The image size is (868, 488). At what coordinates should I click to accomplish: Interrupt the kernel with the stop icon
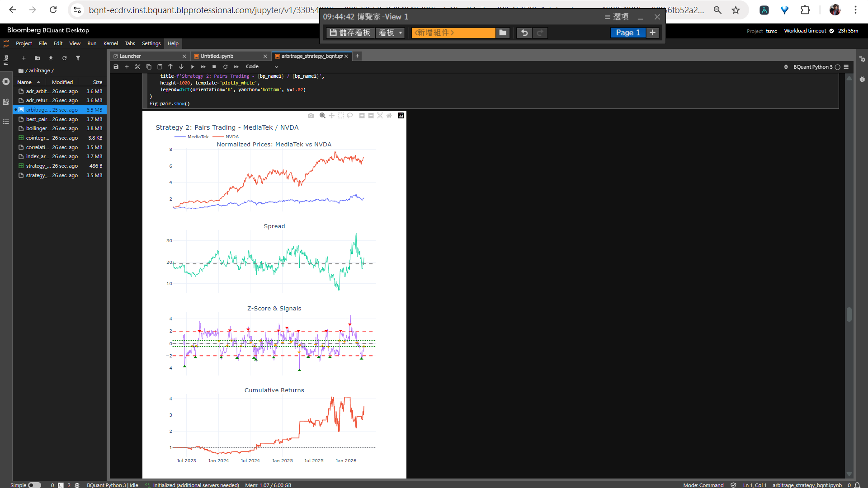coord(214,67)
